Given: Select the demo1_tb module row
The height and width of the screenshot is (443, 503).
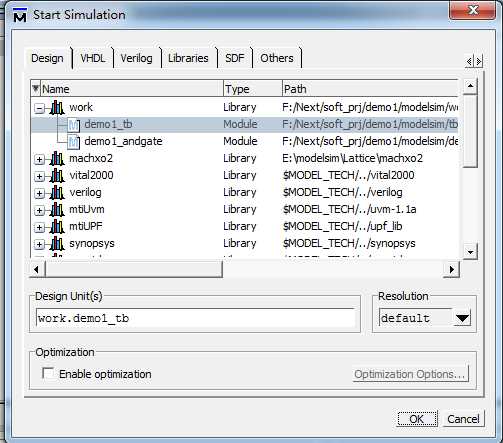Looking at the screenshot, I should [245, 125].
